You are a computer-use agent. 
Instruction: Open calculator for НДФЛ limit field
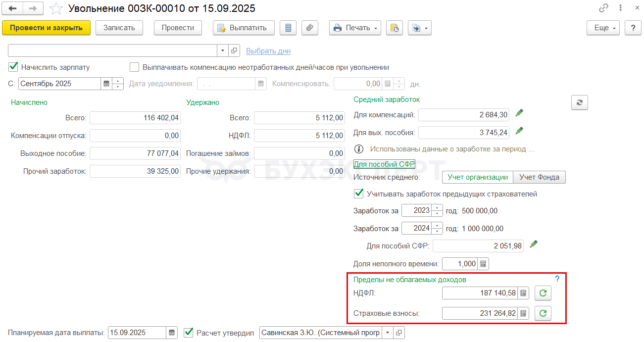[x=523, y=293]
